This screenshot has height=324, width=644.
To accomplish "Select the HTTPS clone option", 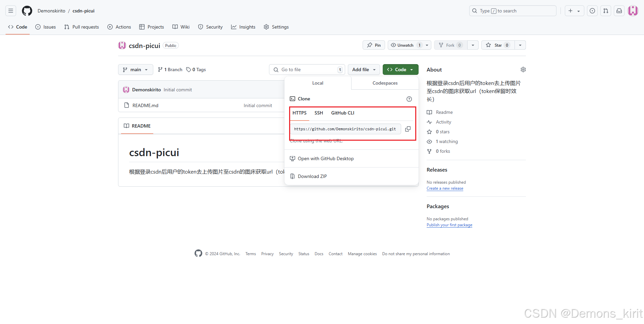I will pyautogui.click(x=300, y=113).
